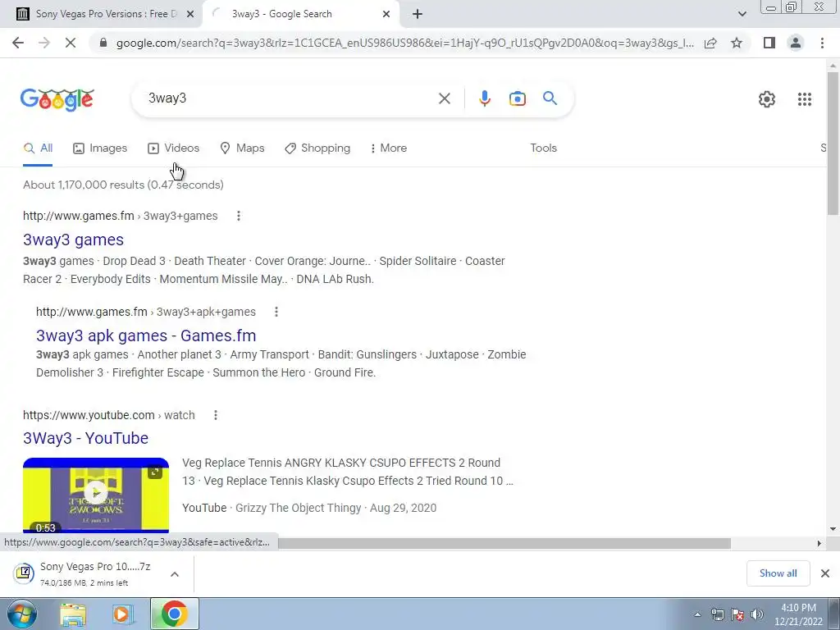Open a new browser tab
Image resolution: width=840 pixels, height=630 pixels.
pos(418,15)
